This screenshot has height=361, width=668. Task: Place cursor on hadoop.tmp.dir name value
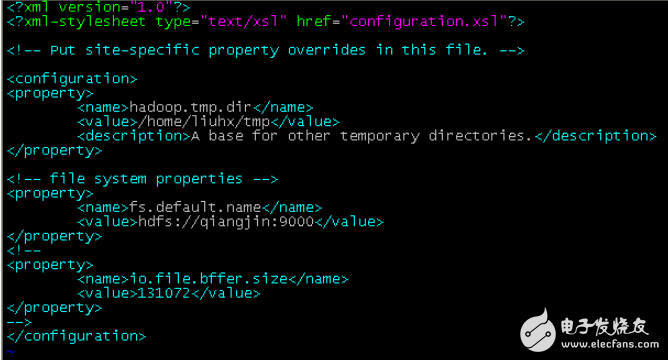tap(191, 107)
